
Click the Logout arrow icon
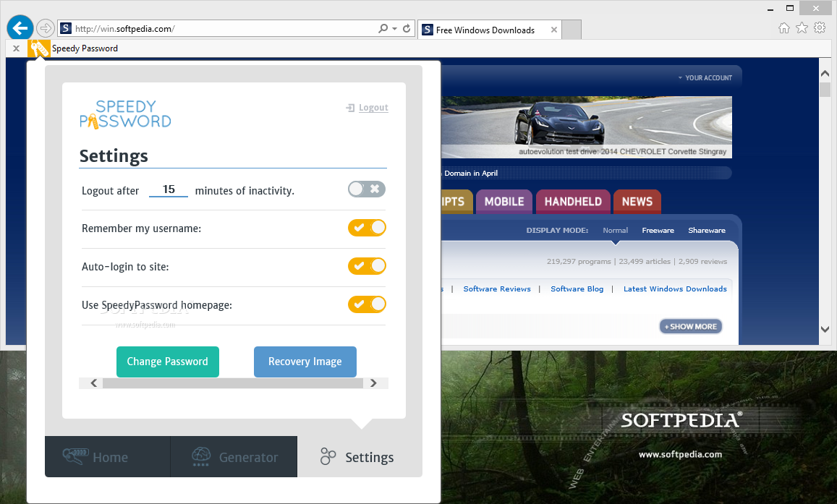click(350, 108)
